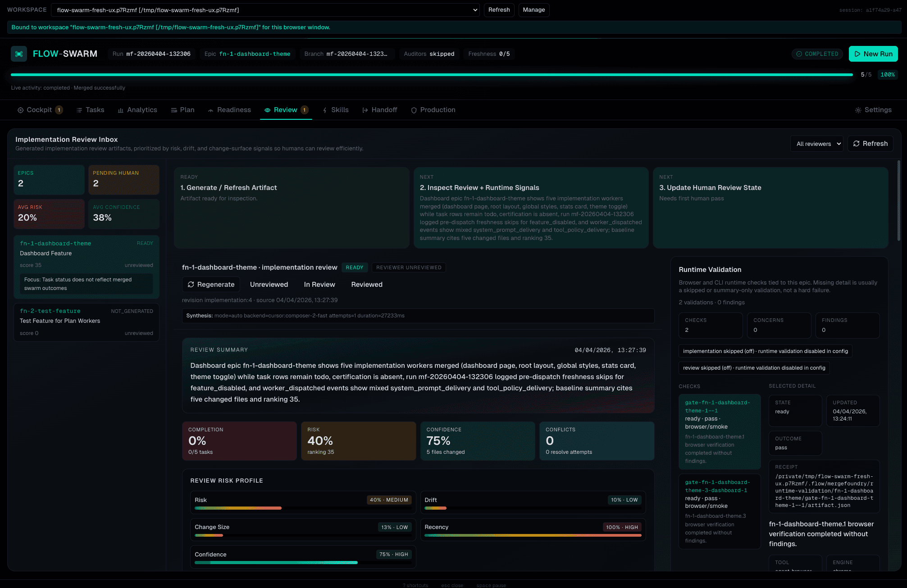Click the Update Human Review State card
Screen dimensions: 907x588
770,208
